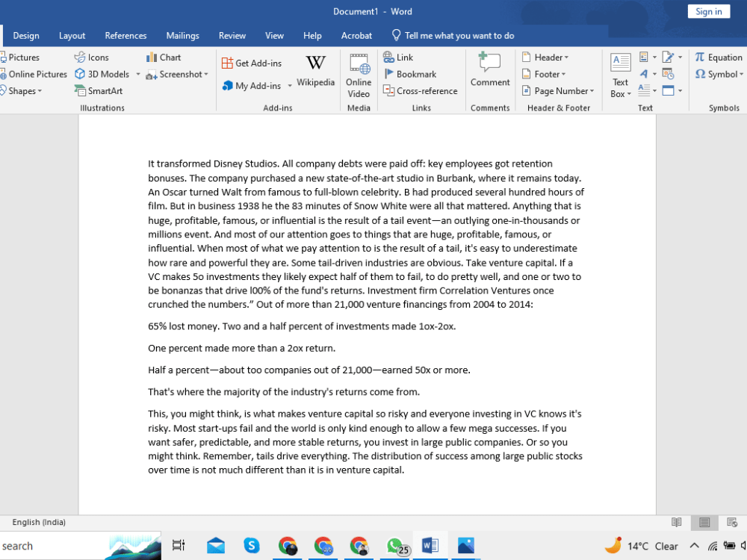Open the Wikipedia add-in
747x560 pixels.
tap(315, 70)
